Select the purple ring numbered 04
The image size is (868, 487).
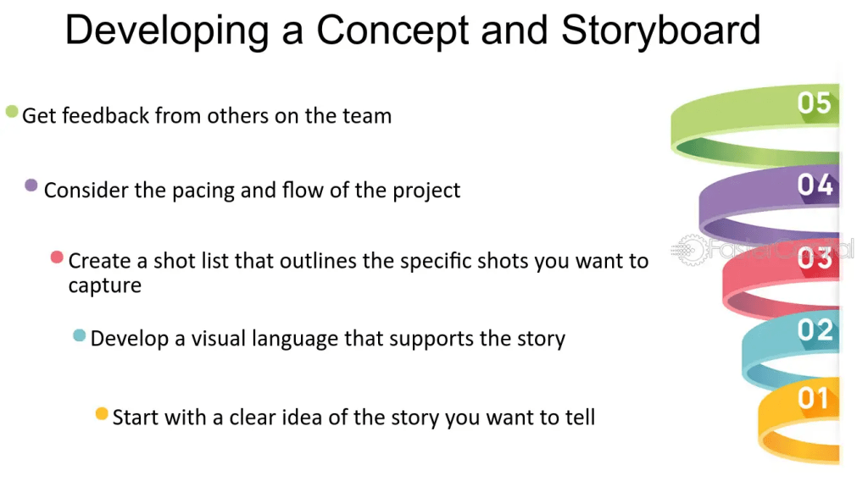[770, 205]
